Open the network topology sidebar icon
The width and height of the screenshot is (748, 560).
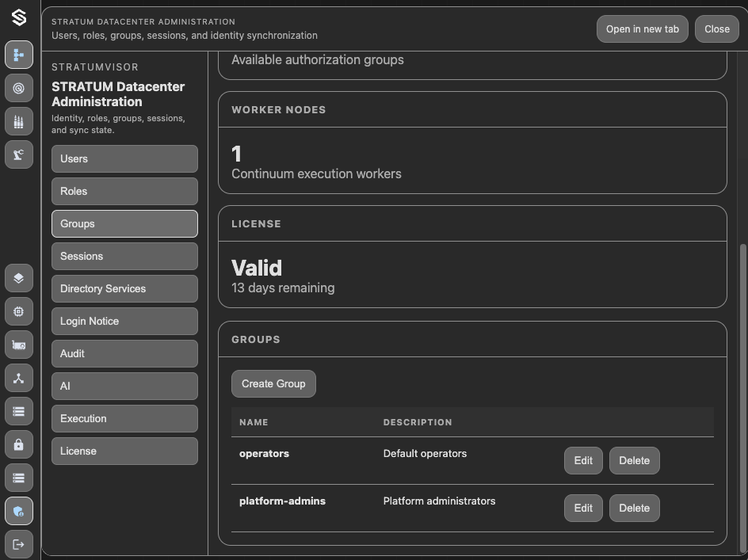coord(19,379)
